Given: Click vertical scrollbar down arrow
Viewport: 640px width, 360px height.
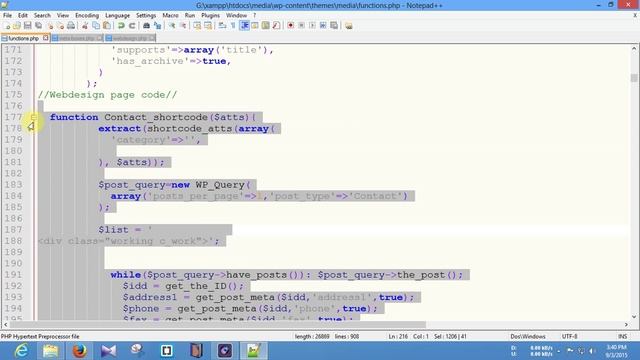Looking at the screenshot, I should (x=634, y=317).
